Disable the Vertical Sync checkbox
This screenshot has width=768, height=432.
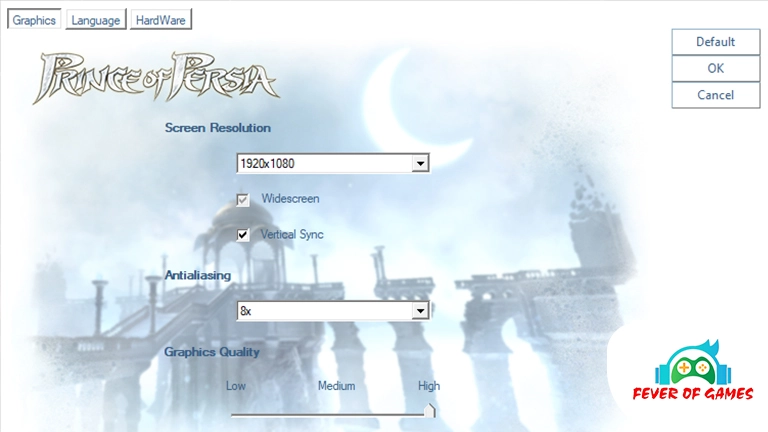pyautogui.click(x=243, y=235)
